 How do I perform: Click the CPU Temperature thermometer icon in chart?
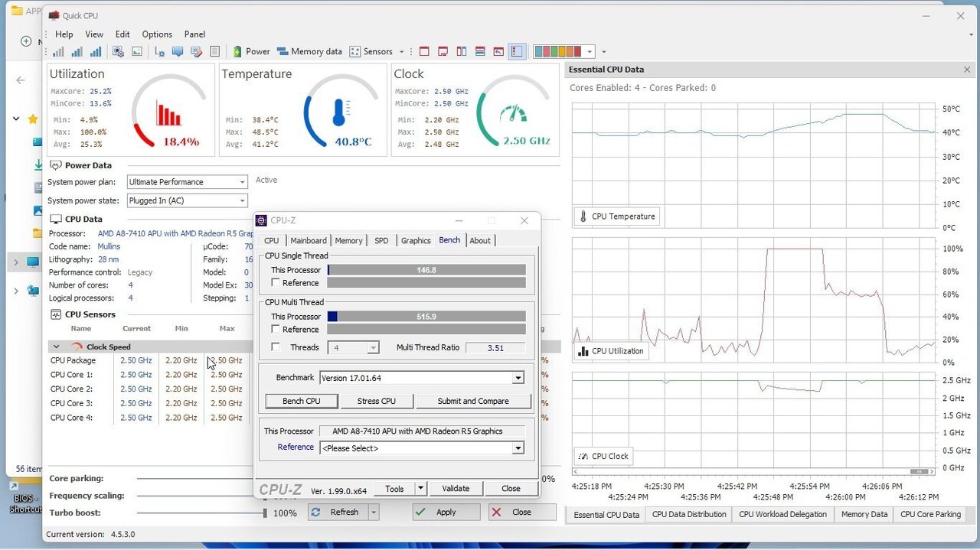(x=583, y=216)
